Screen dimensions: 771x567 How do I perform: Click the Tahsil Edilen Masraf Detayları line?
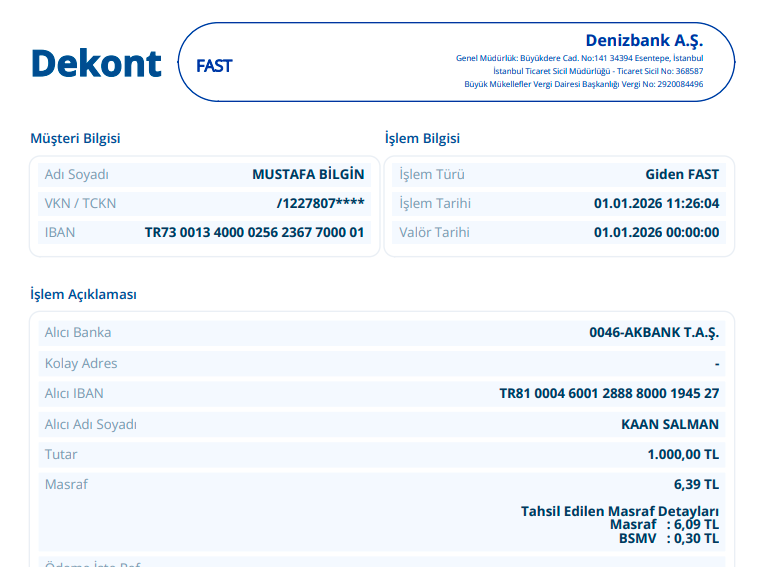click(x=620, y=511)
